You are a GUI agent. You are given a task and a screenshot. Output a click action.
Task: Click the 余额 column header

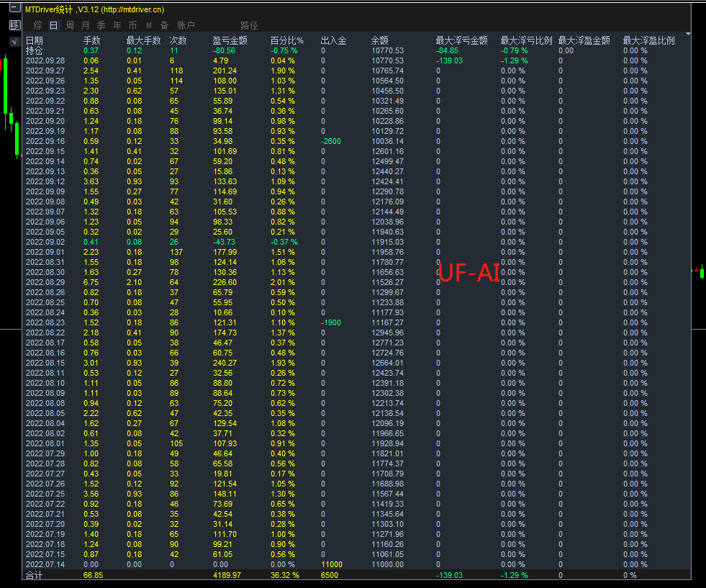pos(380,40)
